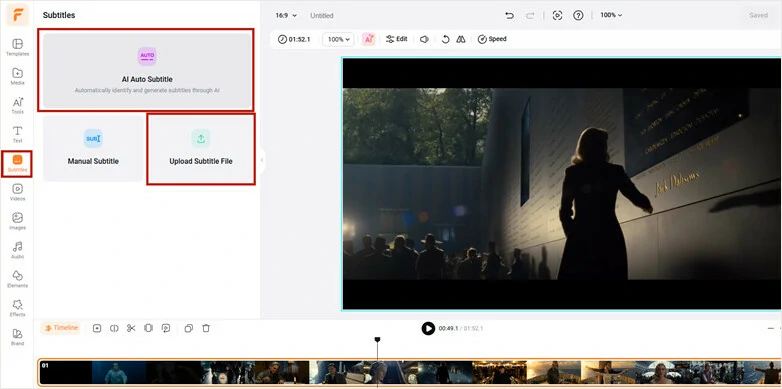Set clip duration 01:52.1
782x389 pixels.
(x=295, y=39)
